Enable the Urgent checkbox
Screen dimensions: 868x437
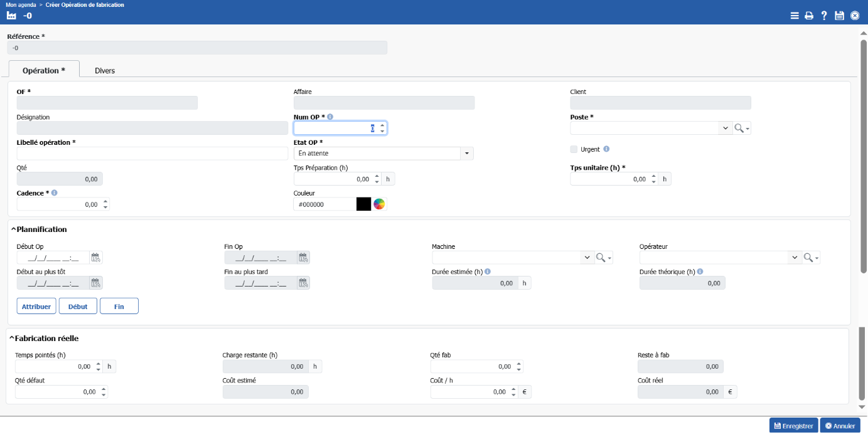[x=574, y=149]
